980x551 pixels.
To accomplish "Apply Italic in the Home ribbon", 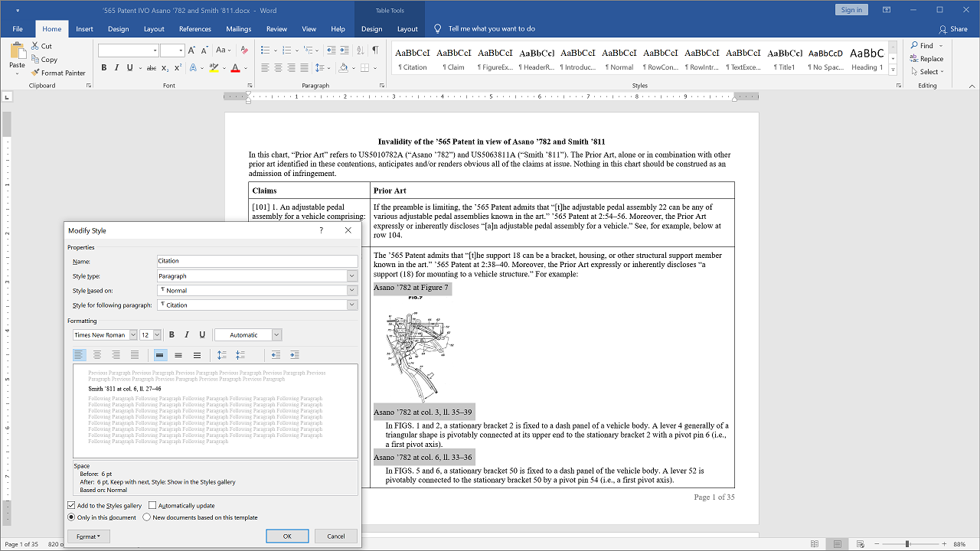I will [116, 68].
